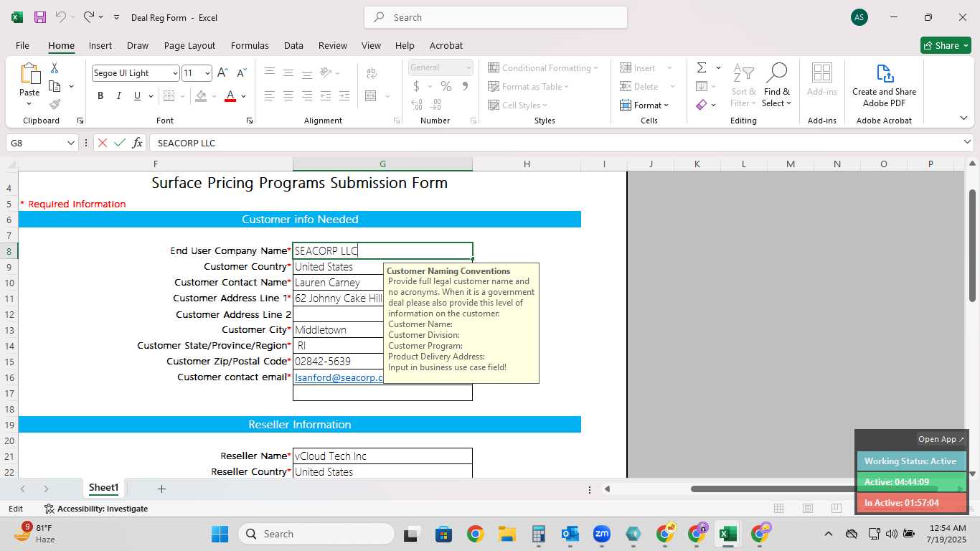Increase font size with large A icon

222,72
